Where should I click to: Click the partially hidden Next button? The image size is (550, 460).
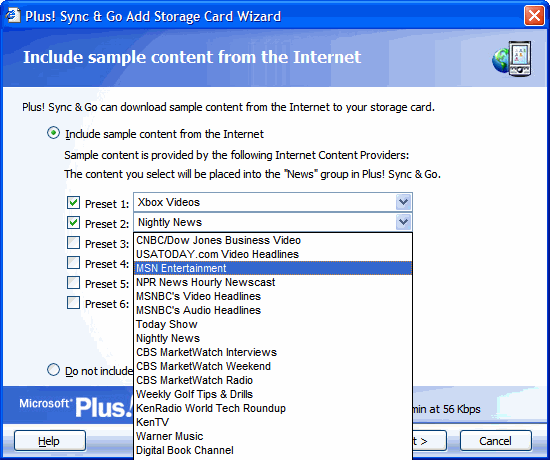click(429, 441)
